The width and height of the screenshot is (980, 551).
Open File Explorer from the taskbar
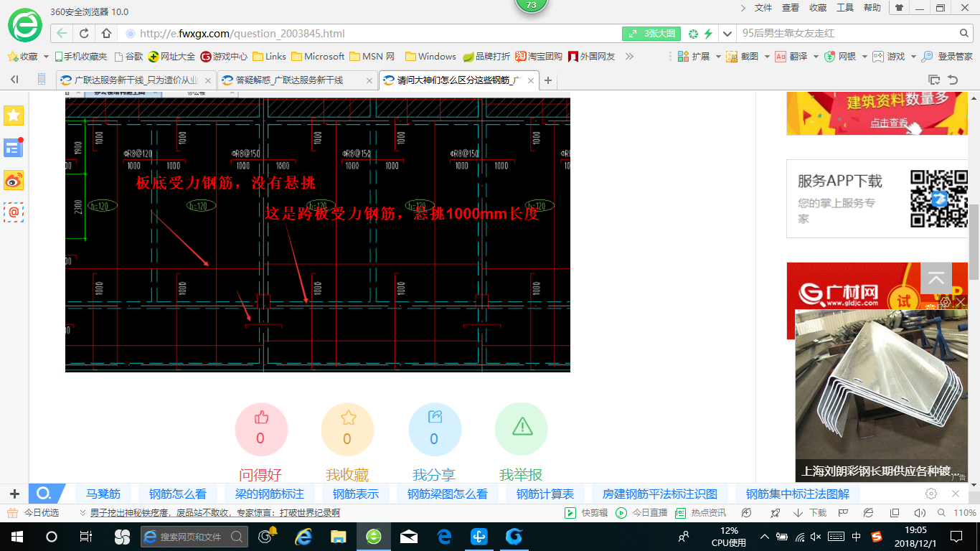(x=339, y=536)
